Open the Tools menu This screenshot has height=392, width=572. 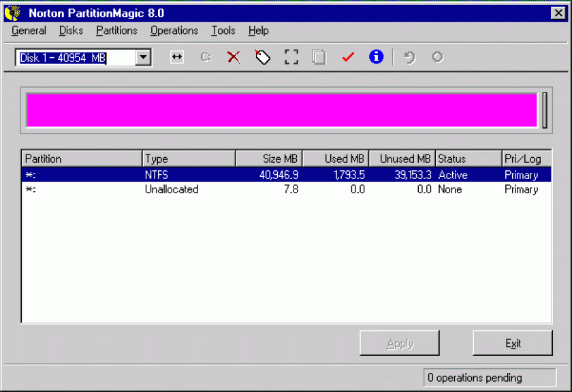click(223, 31)
